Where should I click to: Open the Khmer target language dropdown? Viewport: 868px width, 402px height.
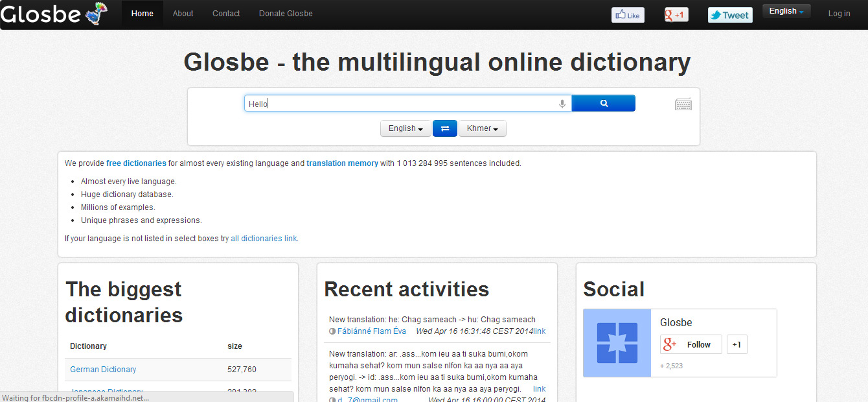(482, 128)
